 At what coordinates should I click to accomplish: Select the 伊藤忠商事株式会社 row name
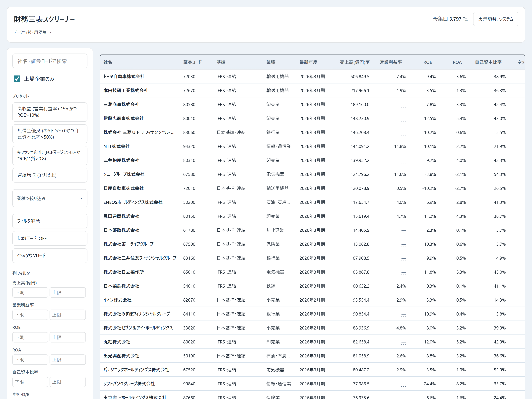click(124, 118)
